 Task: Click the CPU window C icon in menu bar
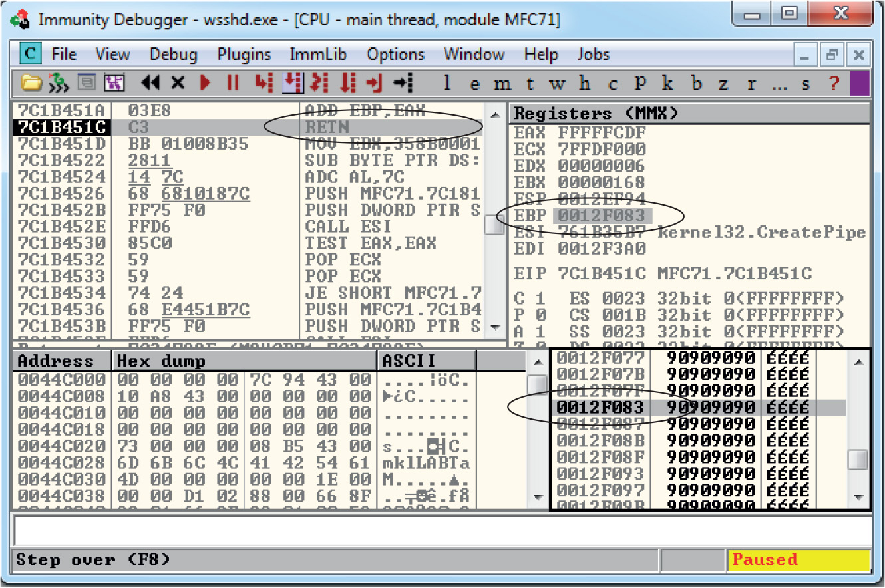30,54
